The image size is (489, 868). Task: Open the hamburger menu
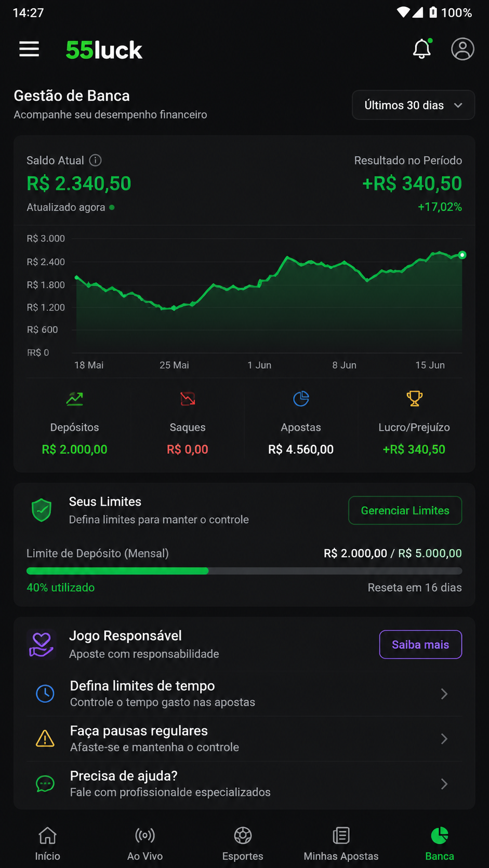coord(29,49)
